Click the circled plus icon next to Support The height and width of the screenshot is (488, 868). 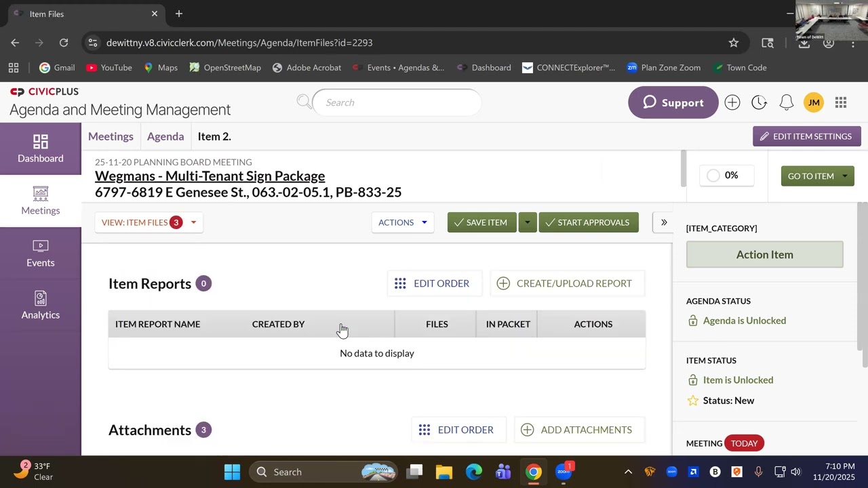pyautogui.click(x=732, y=102)
